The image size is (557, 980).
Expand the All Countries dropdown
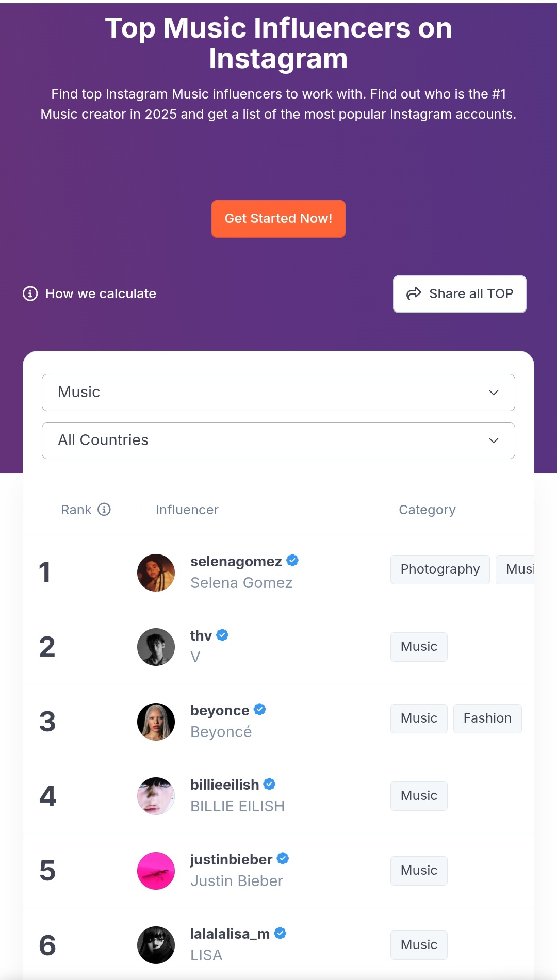tap(278, 440)
